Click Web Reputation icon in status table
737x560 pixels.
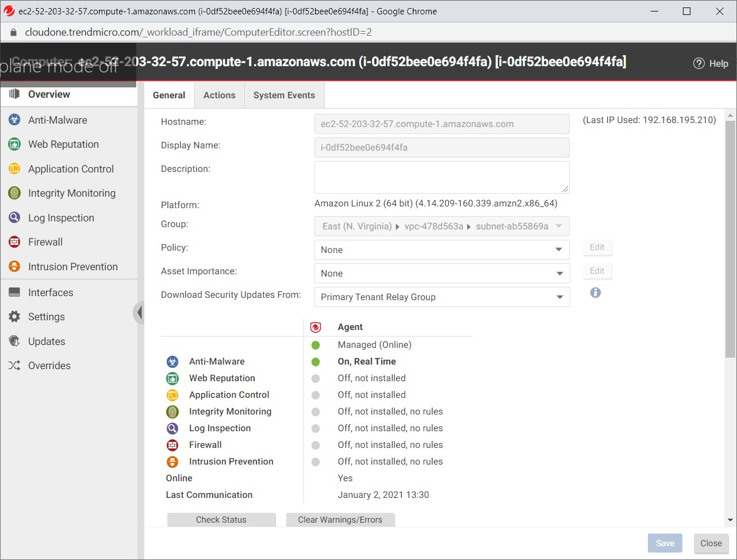click(x=172, y=378)
